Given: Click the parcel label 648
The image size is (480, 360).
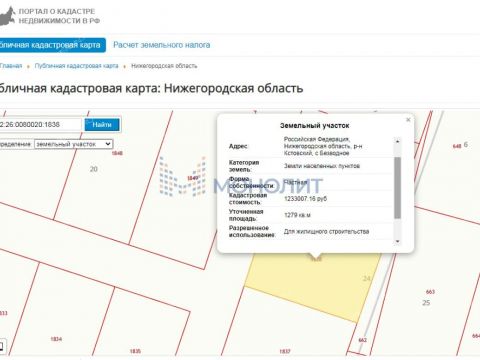Looking at the screenshot, I should [x=457, y=146].
